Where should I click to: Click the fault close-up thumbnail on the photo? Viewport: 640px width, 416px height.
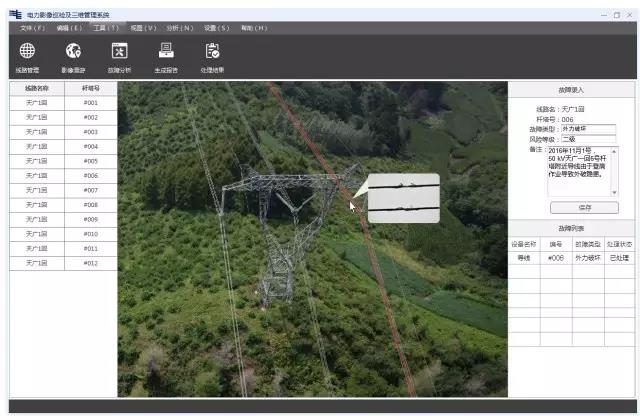[x=403, y=198]
